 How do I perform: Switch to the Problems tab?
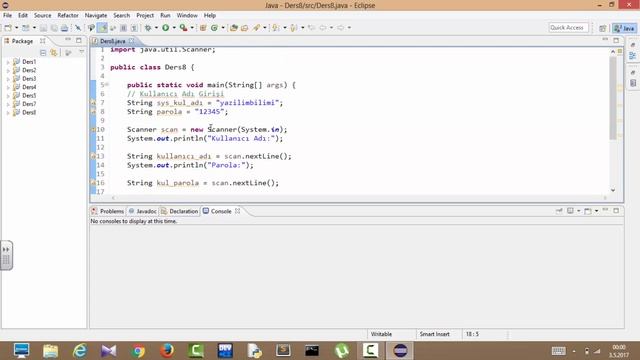[108, 211]
